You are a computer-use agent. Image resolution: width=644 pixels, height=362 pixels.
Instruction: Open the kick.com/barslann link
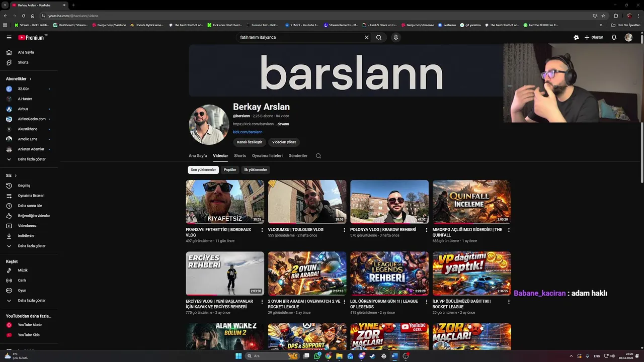pyautogui.click(x=248, y=132)
